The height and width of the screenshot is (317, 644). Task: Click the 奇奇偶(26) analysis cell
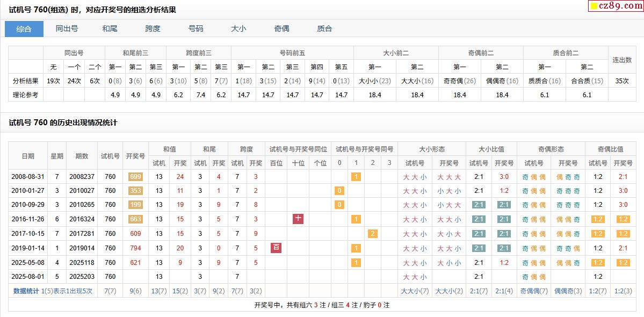coord(460,81)
